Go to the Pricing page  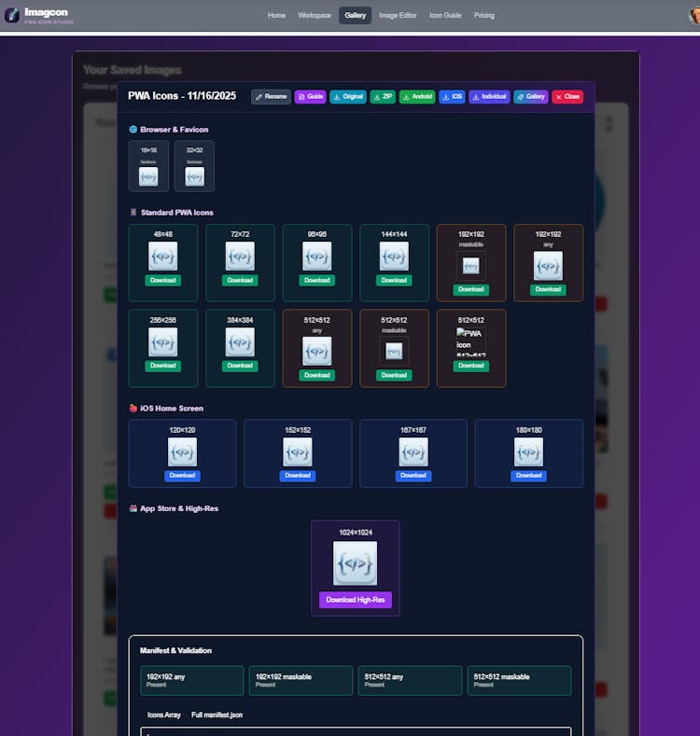pos(484,15)
